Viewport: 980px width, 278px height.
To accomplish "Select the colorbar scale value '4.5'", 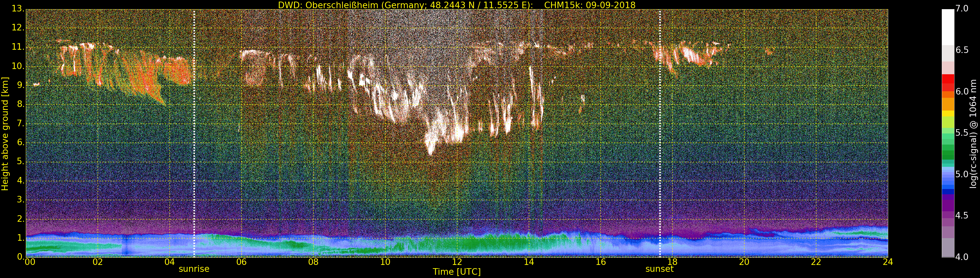I will [962, 216].
